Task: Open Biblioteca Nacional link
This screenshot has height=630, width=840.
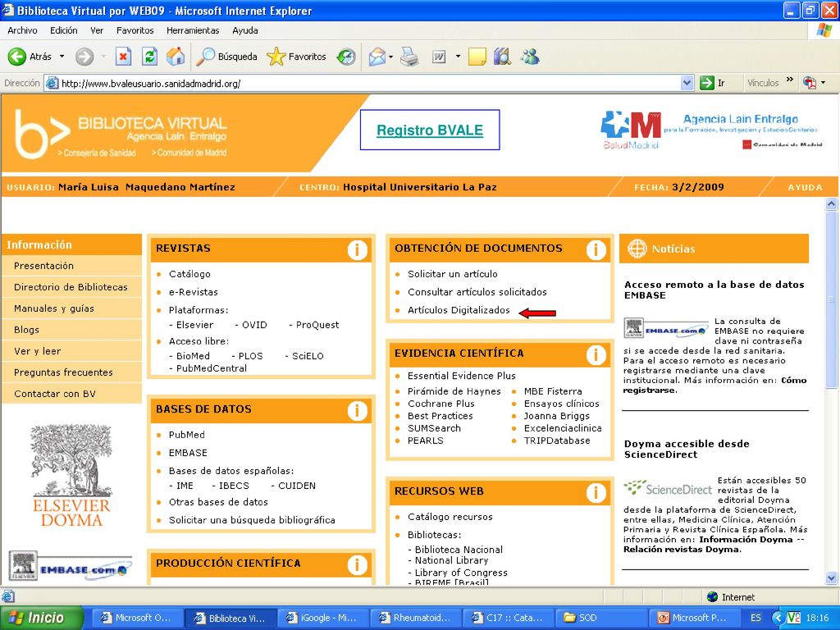Action: tap(459, 549)
